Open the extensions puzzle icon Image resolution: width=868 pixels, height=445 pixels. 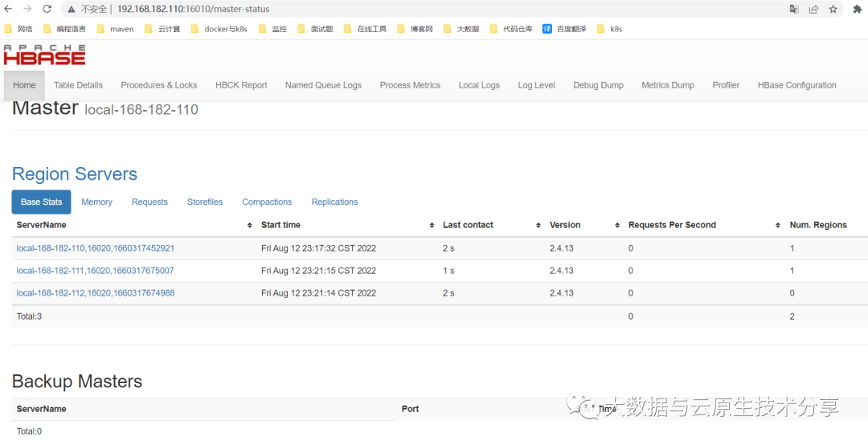[x=858, y=9]
